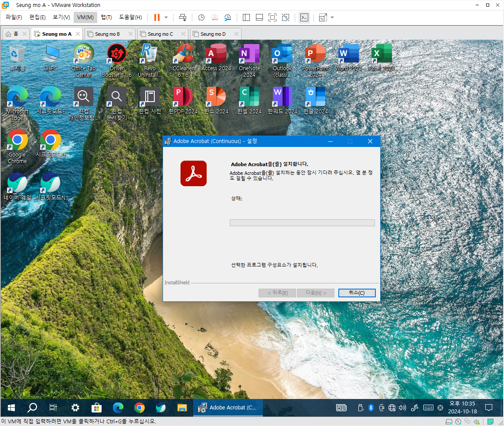
Task: Open the snapshot manager icon
Action: pyautogui.click(x=228, y=17)
